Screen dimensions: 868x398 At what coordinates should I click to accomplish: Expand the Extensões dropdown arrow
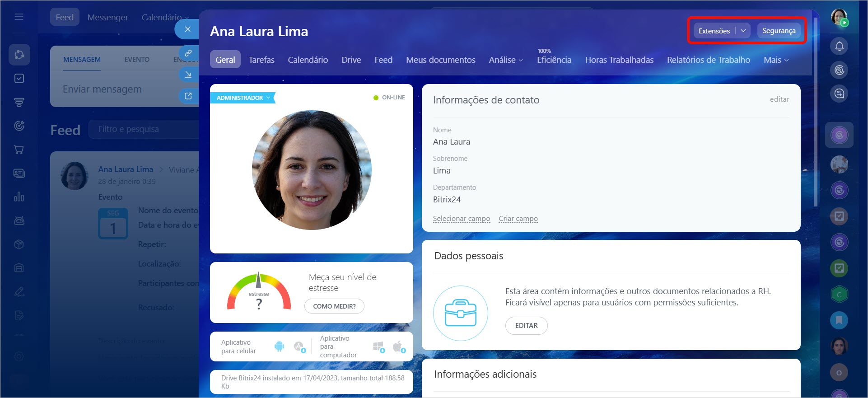[x=743, y=31]
